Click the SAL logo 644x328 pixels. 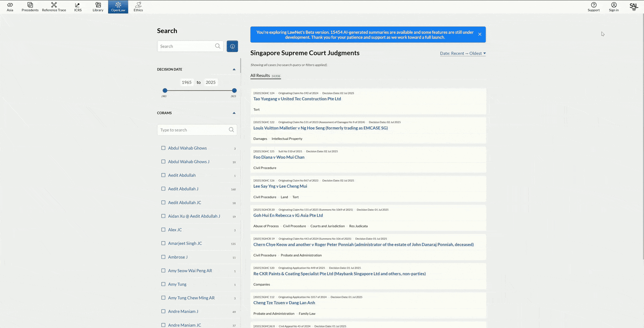tap(634, 7)
